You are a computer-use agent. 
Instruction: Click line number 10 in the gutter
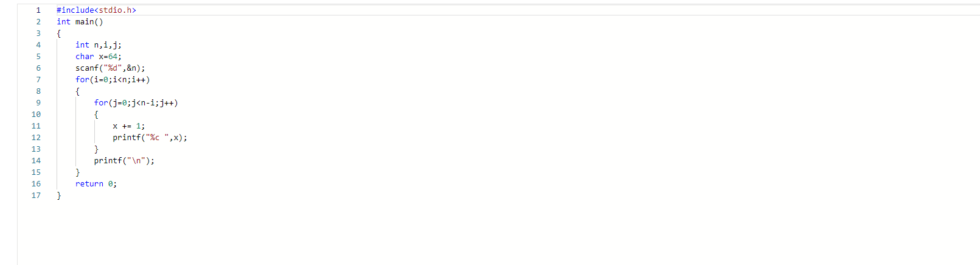click(x=36, y=115)
